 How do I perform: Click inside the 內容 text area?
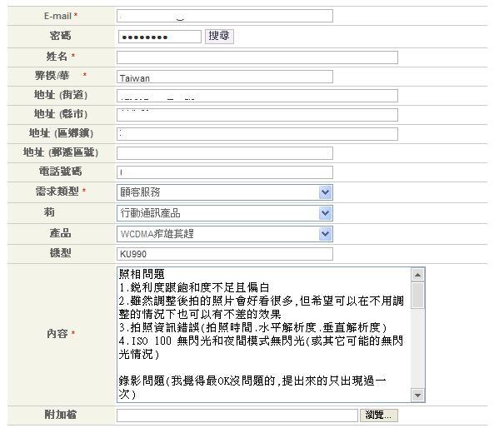point(263,333)
